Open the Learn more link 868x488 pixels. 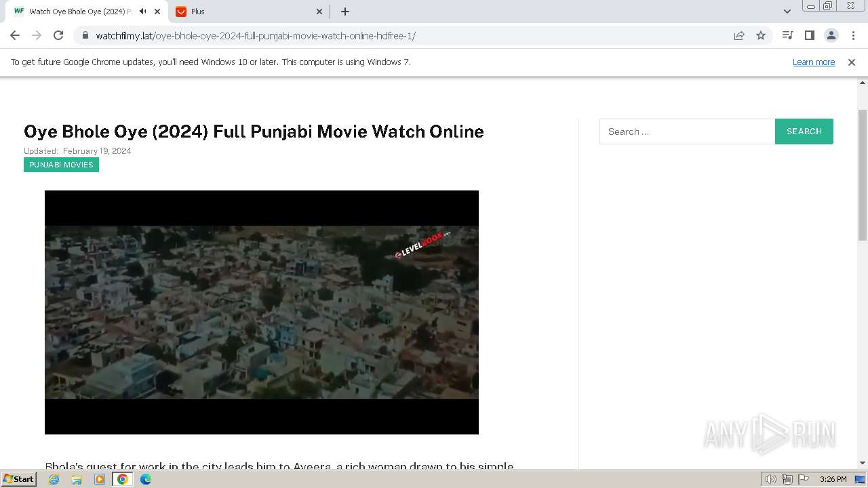(814, 62)
